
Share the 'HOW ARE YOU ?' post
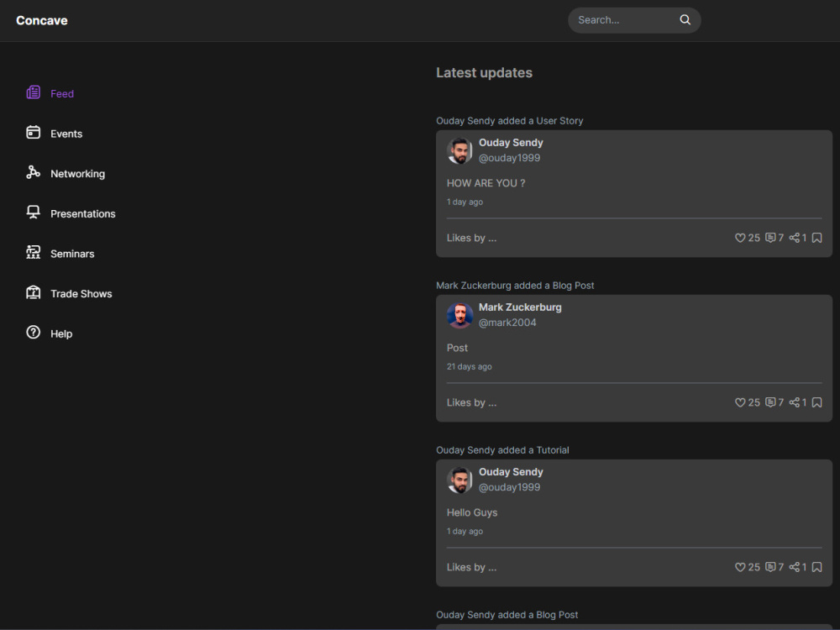pos(795,238)
